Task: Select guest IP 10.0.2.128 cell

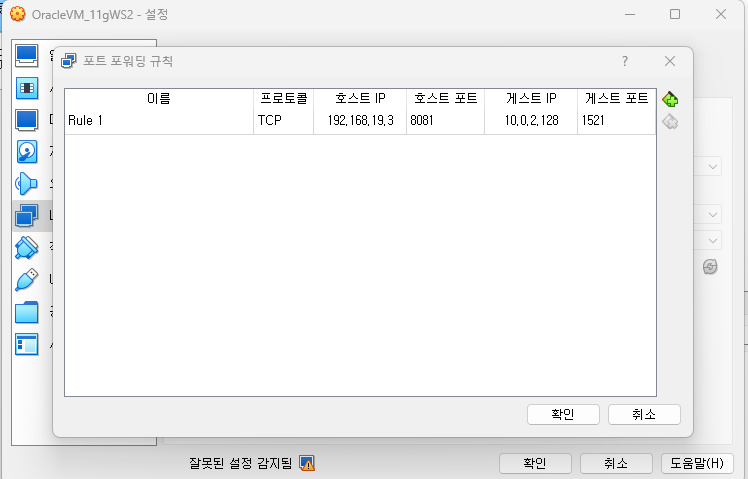Action: 531,120
